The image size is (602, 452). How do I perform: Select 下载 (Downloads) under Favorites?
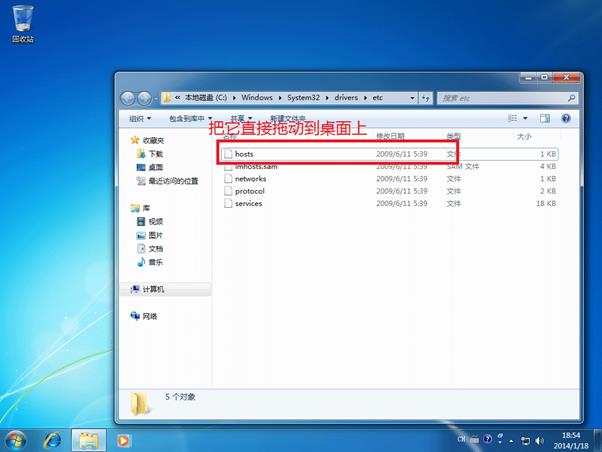coord(154,154)
